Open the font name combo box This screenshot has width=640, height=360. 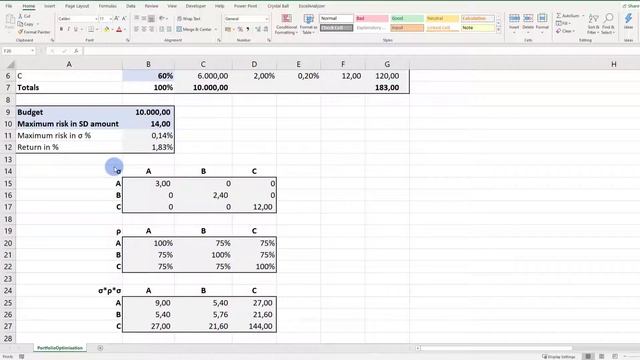pyautogui.click(x=78, y=19)
